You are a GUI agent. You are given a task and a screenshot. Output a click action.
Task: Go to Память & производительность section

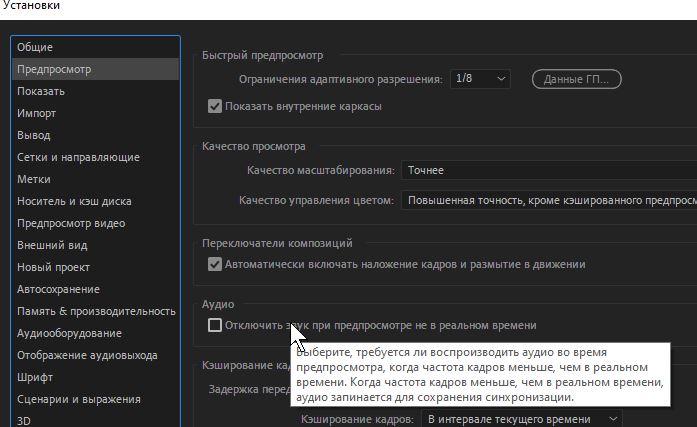click(x=96, y=311)
